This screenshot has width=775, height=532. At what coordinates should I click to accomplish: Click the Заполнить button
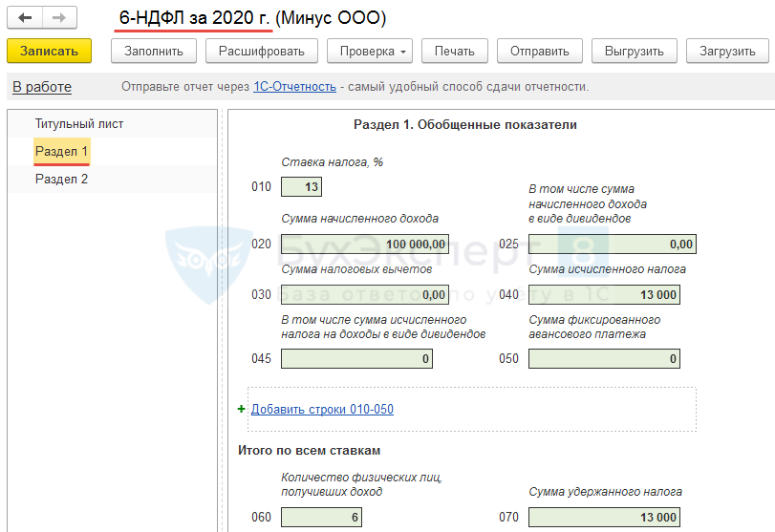coord(154,51)
